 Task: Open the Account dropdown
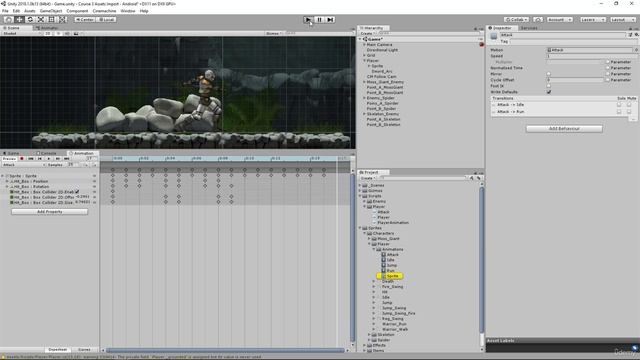[559, 19]
